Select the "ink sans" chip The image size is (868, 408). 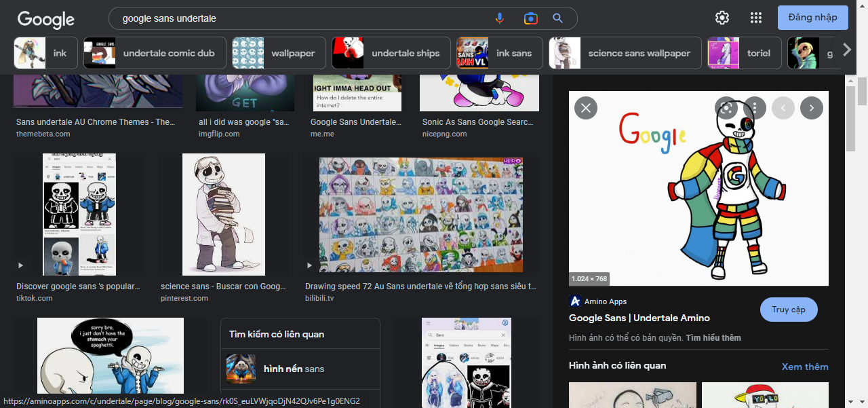click(500, 53)
